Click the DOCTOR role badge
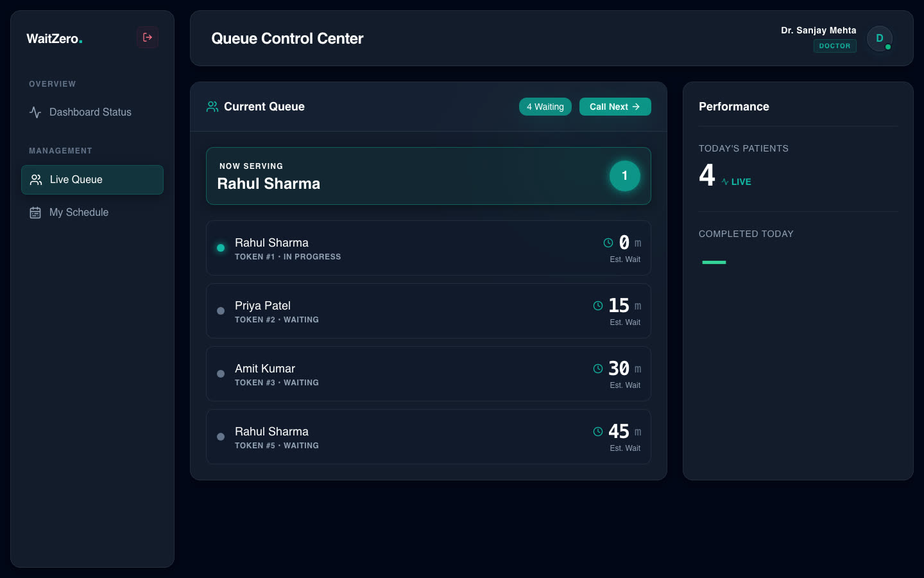The image size is (924, 578). coord(835,46)
